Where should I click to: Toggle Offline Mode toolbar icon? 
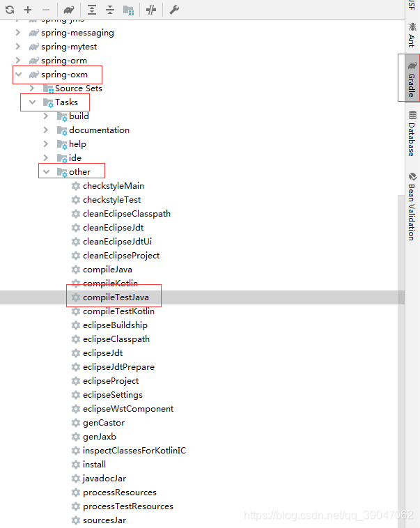click(x=151, y=10)
